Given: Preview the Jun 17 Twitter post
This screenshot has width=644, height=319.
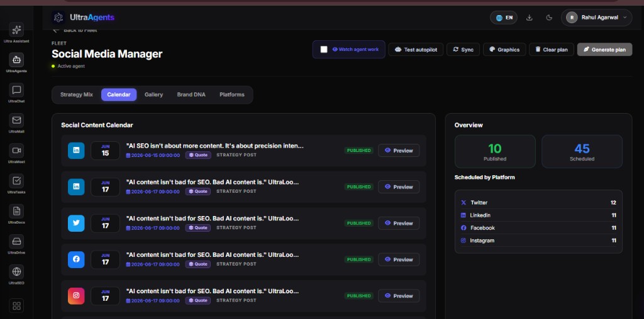Looking at the screenshot, I should (399, 224).
